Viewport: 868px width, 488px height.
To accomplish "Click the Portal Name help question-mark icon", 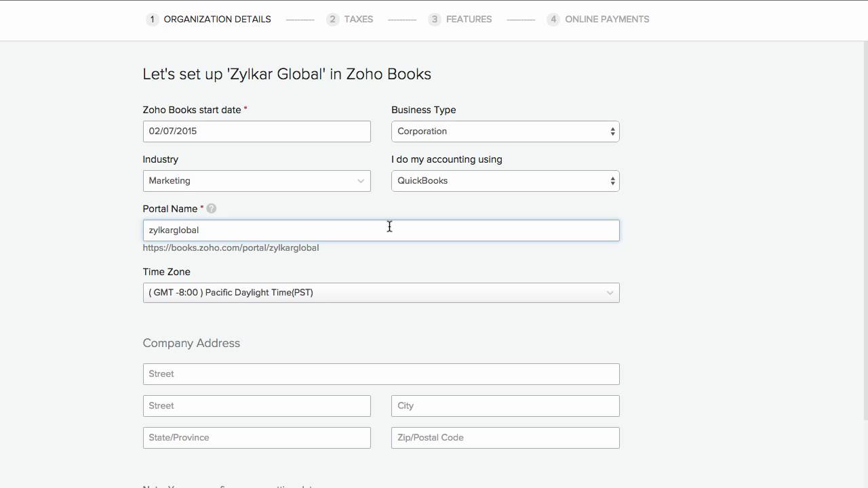I will [x=211, y=209].
